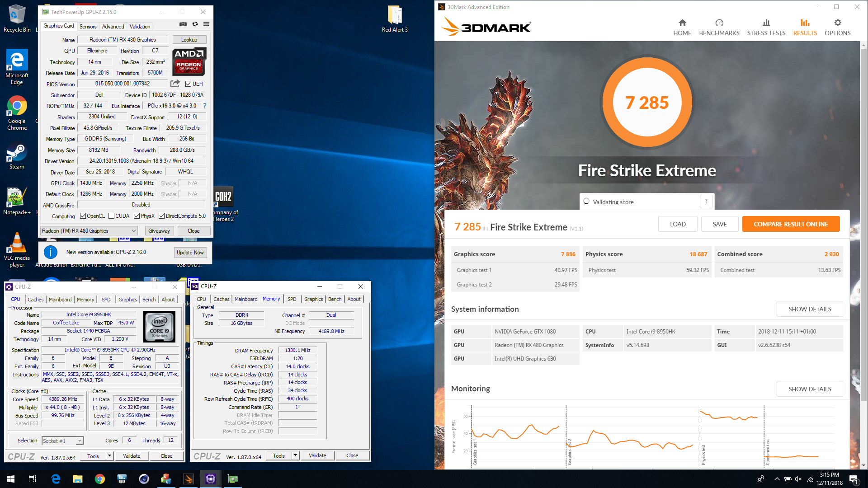Open Steam desktop shortcut
Image resolution: width=868 pixels, height=488 pixels.
coord(17,156)
